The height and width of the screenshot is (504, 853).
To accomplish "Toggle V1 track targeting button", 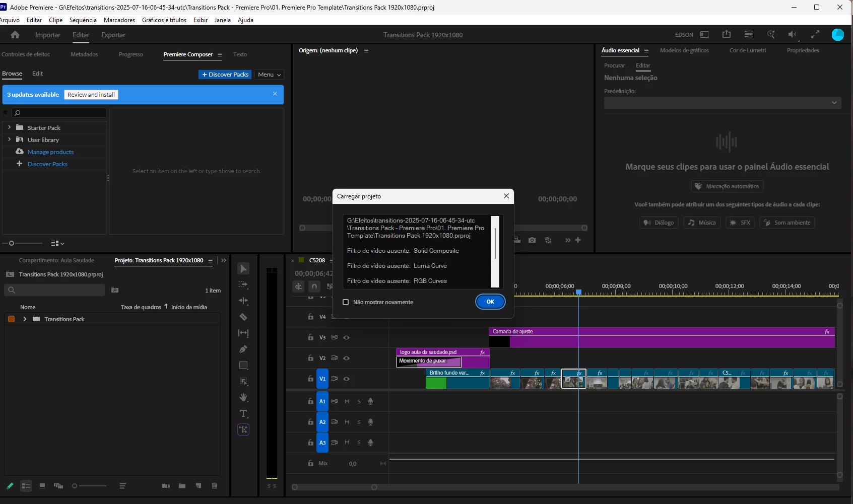I will click(322, 379).
